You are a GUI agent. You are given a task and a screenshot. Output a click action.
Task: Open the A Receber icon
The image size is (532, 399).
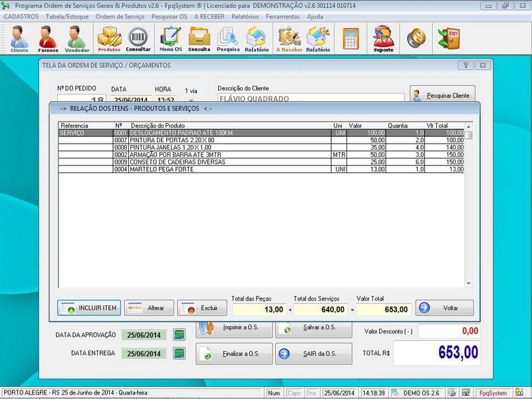(x=289, y=39)
